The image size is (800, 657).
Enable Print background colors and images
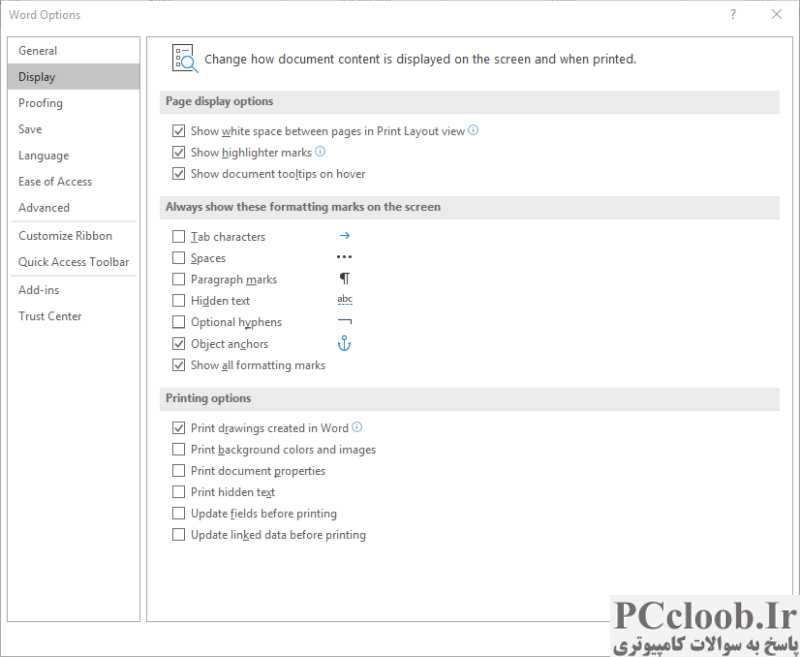coord(179,449)
